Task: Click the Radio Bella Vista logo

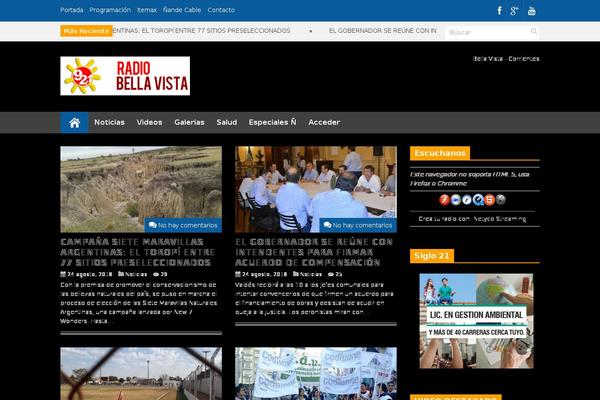Action: pyautogui.click(x=125, y=76)
